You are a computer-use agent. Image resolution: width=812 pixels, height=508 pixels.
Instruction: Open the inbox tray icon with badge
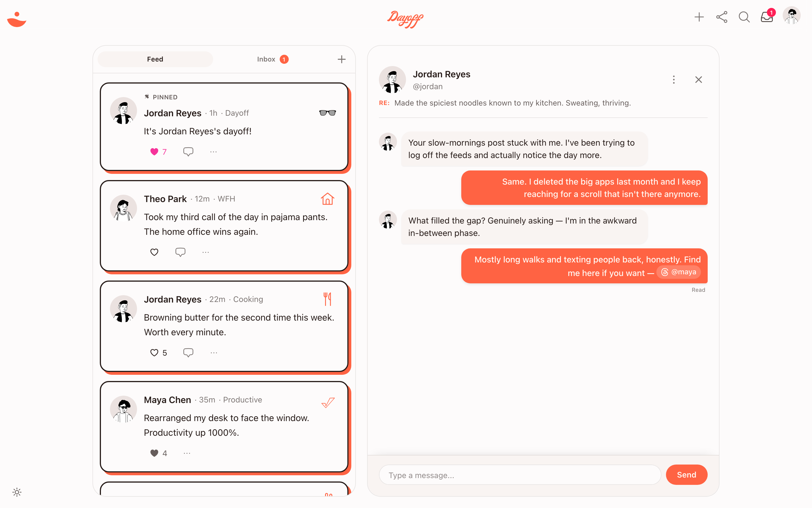point(767,17)
